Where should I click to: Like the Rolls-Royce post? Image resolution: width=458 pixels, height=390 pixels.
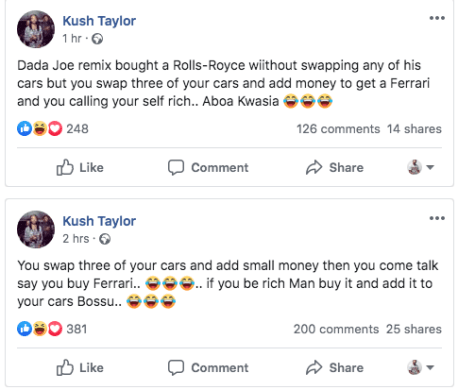80,167
